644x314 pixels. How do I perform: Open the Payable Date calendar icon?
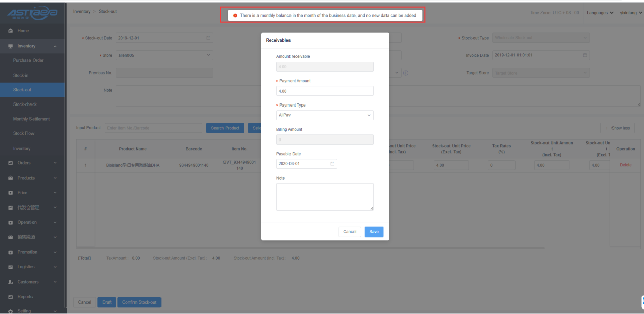pyautogui.click(x=332, y=164)
